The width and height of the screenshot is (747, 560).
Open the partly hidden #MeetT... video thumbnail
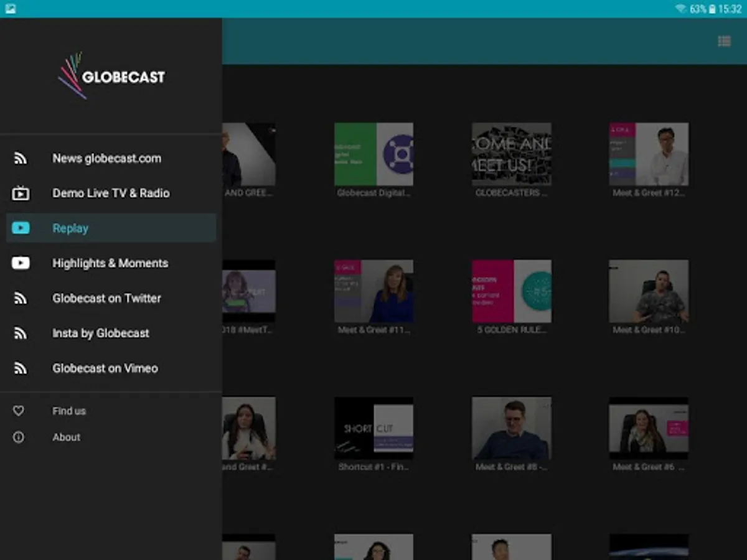(249, 291)
